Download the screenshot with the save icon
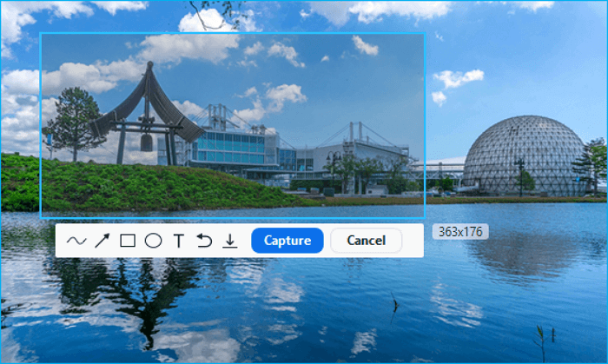Screen dimensions: 608x364 click(229, 241)
